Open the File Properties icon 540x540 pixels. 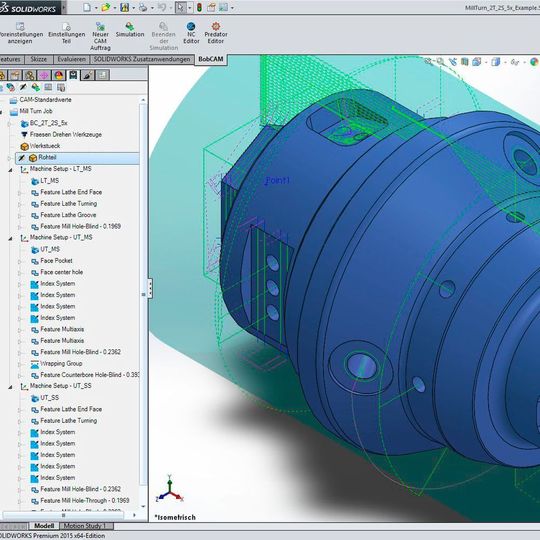click(211, 7)
